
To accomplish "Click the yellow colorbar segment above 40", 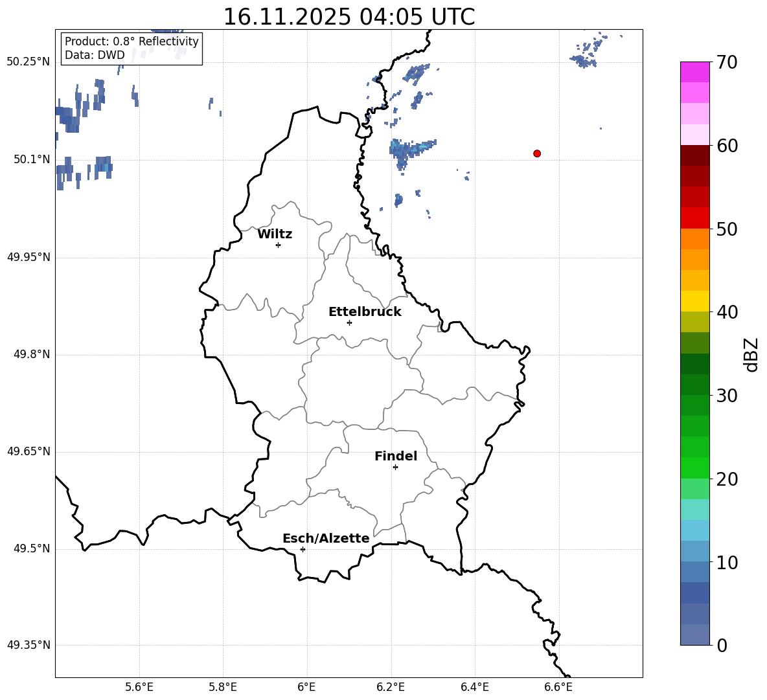I will pos(694,301).
